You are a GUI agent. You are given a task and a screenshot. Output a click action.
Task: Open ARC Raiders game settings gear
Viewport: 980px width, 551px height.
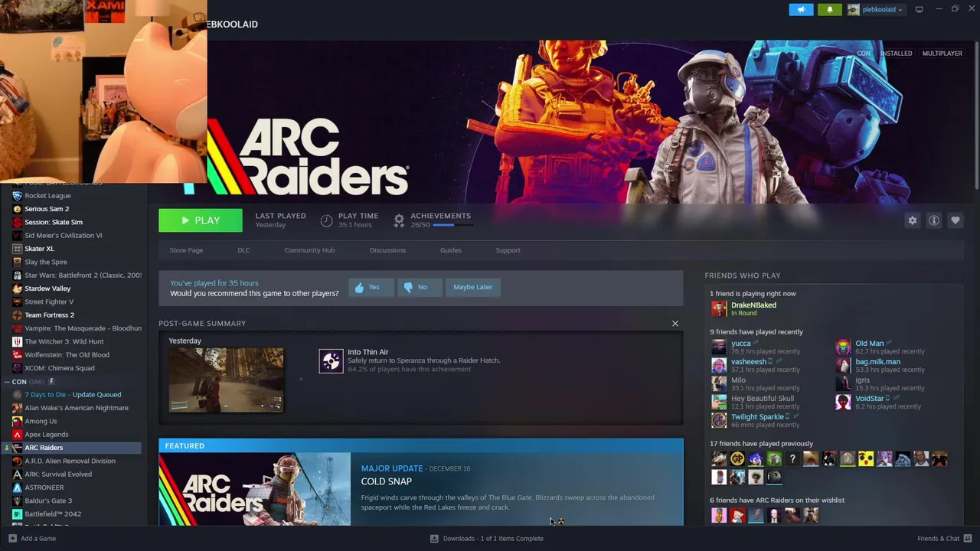click(x=912, y=220)
